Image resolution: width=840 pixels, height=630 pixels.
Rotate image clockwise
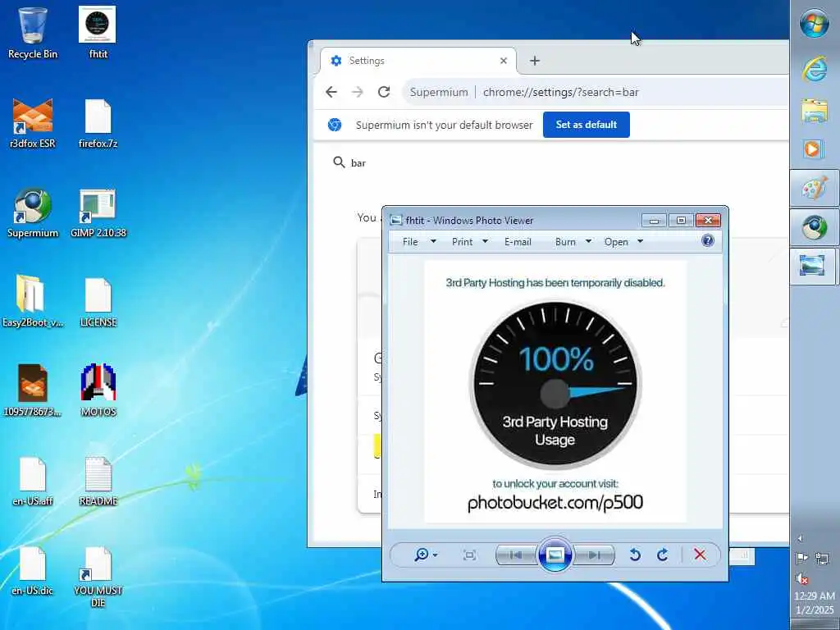(x=663, y=555)
